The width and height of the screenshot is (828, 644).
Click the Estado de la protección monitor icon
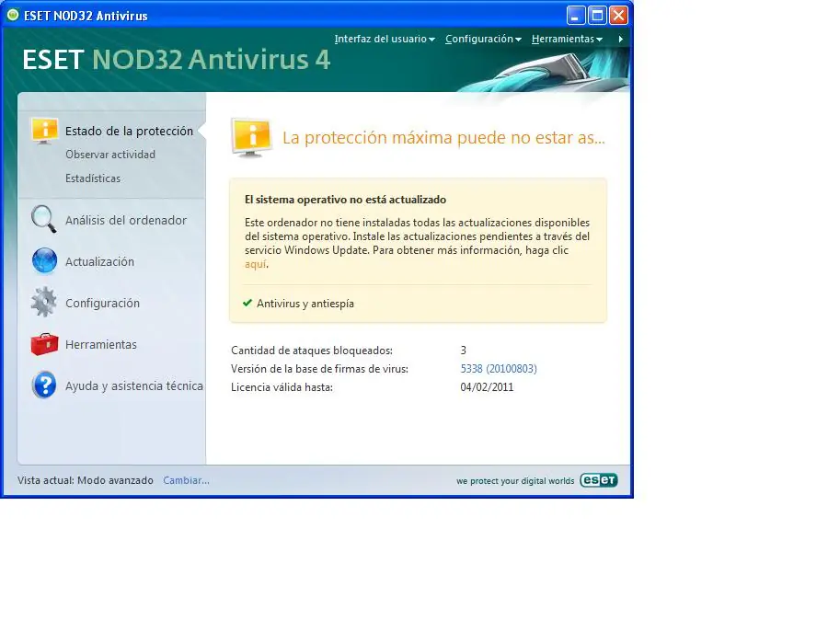click(44, 131)
